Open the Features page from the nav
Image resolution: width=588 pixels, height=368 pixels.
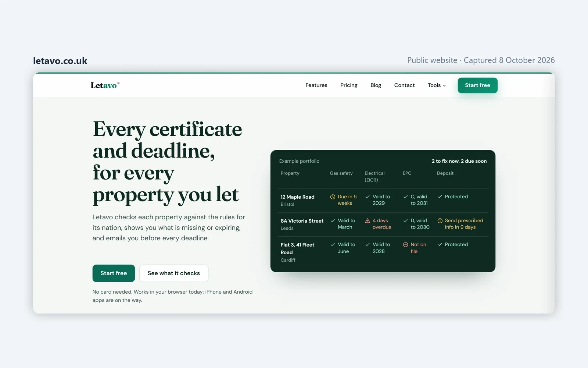click(x=316, y=85)
